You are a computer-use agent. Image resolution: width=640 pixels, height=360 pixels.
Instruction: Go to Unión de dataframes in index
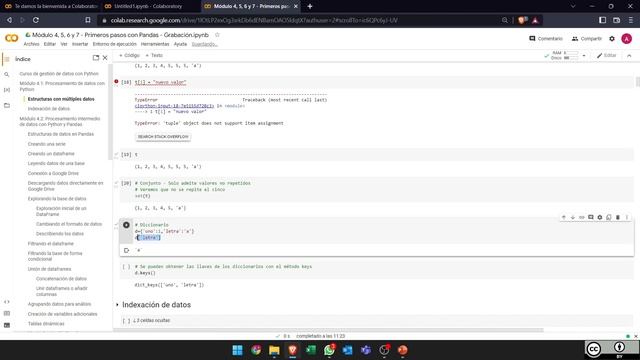(x=49, y=269)
